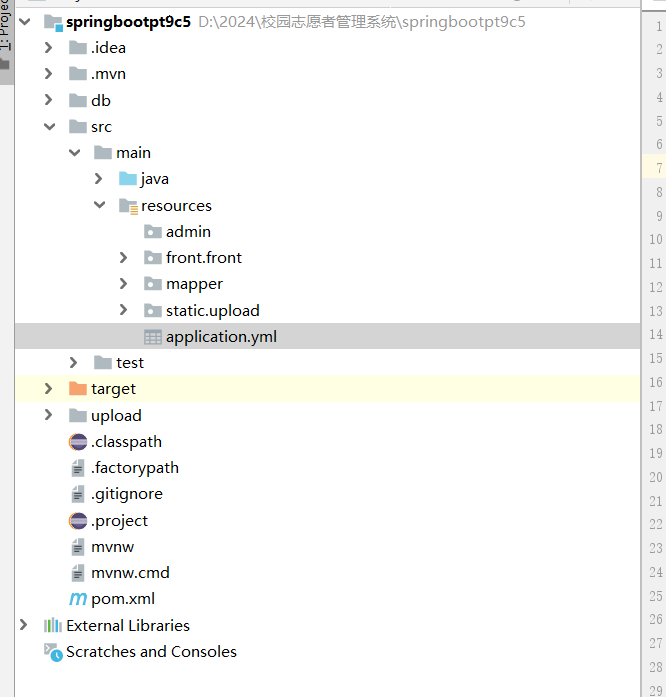666x697 pixels.
Task: Collapse the src folder node
Action: click(x=48, y=127)
